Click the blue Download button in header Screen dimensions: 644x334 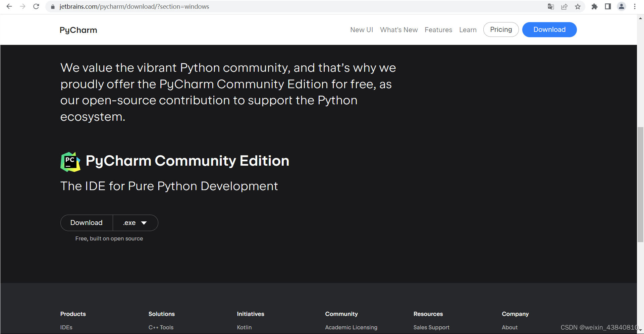(549, 30)
